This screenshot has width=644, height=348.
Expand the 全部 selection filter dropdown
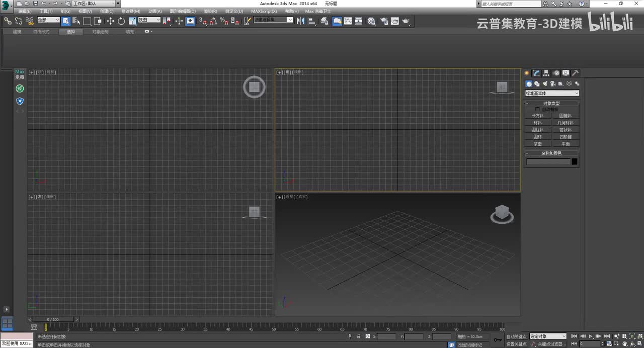[48, 20]
